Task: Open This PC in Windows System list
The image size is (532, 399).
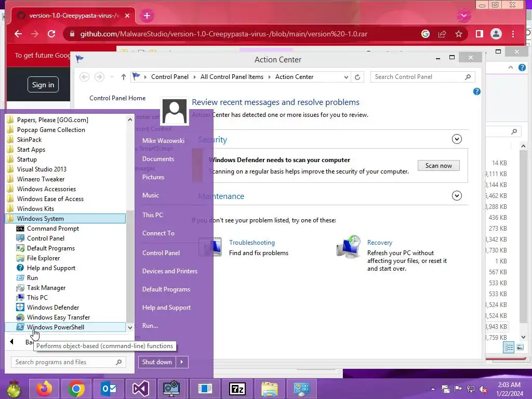Action: point(65,297)
